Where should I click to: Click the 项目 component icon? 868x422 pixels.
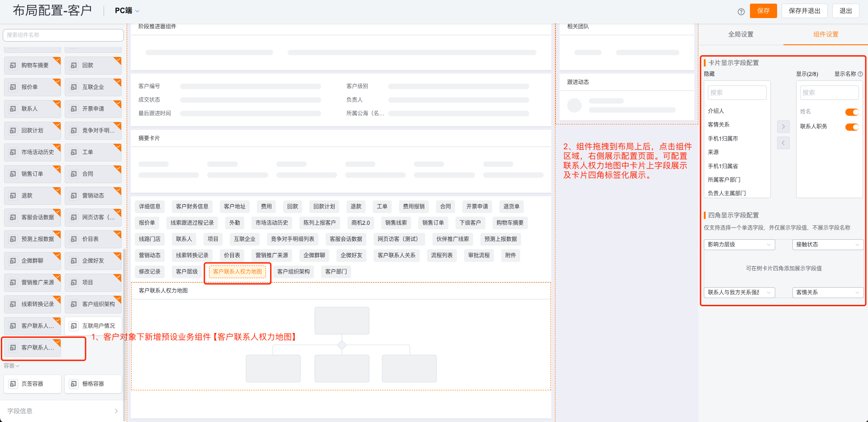click(74, 283)
